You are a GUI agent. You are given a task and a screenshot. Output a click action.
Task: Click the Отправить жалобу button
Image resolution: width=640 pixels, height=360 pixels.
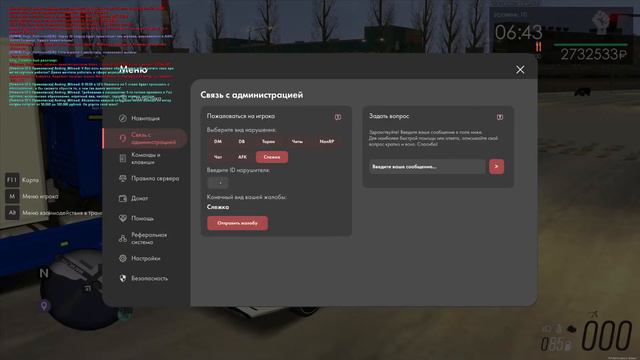[x=238, y=223]
